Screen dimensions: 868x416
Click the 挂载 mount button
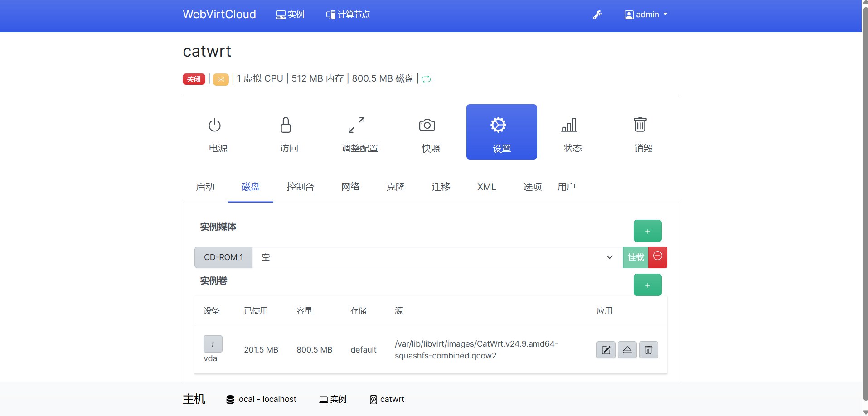[635, 257]
